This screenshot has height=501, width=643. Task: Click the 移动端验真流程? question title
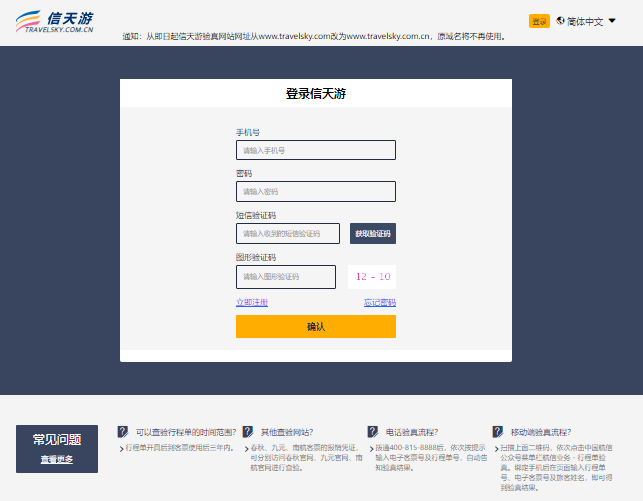(x=541, y=432)
